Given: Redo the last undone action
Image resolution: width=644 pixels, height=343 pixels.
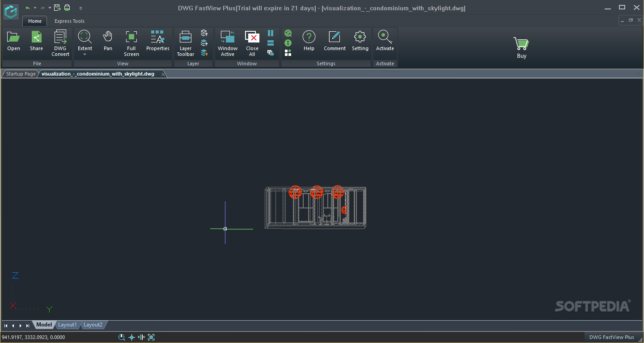Looking at the screenshot, I should (42, 8).
